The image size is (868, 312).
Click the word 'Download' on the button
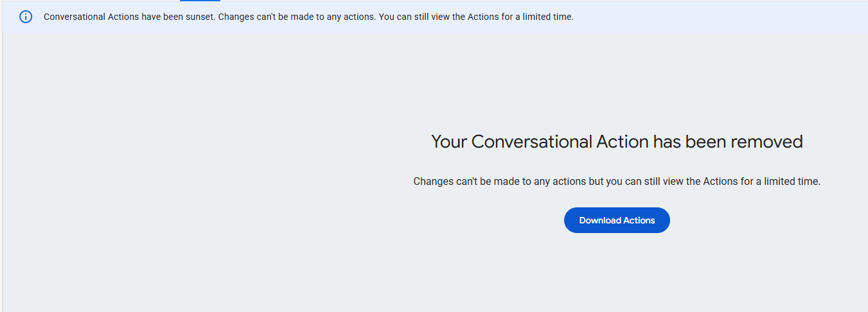599,220
